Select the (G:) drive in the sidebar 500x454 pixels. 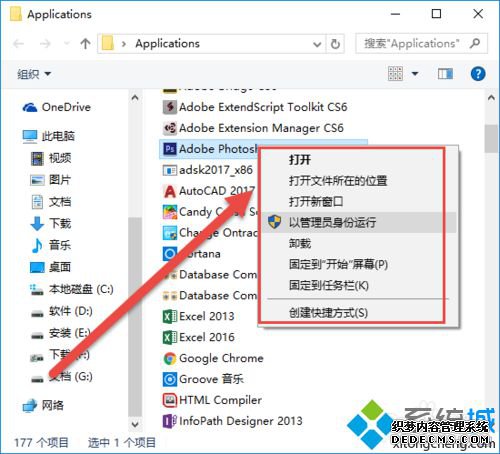coord(62,377)
